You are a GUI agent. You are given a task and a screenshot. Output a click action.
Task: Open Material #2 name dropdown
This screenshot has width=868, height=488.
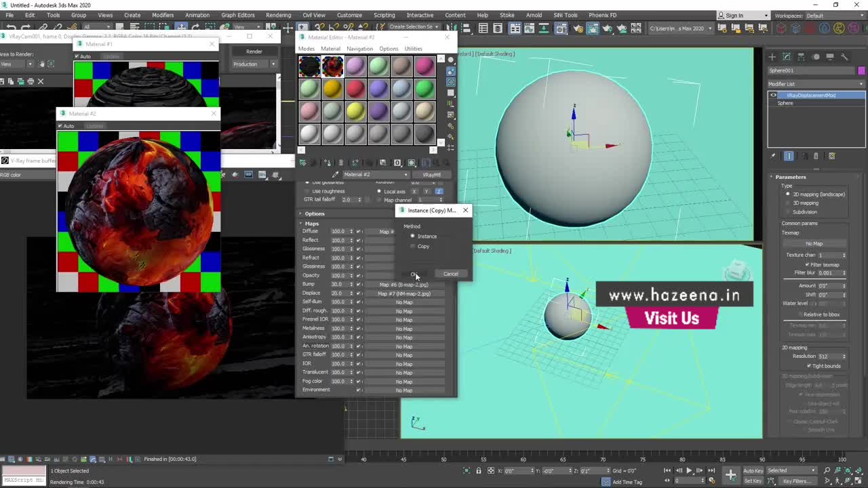pos(376,175)
